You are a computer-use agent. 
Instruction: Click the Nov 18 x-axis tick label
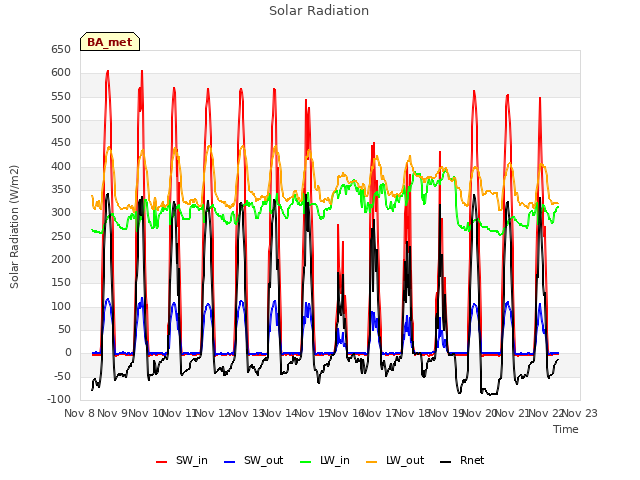[413, 413]
